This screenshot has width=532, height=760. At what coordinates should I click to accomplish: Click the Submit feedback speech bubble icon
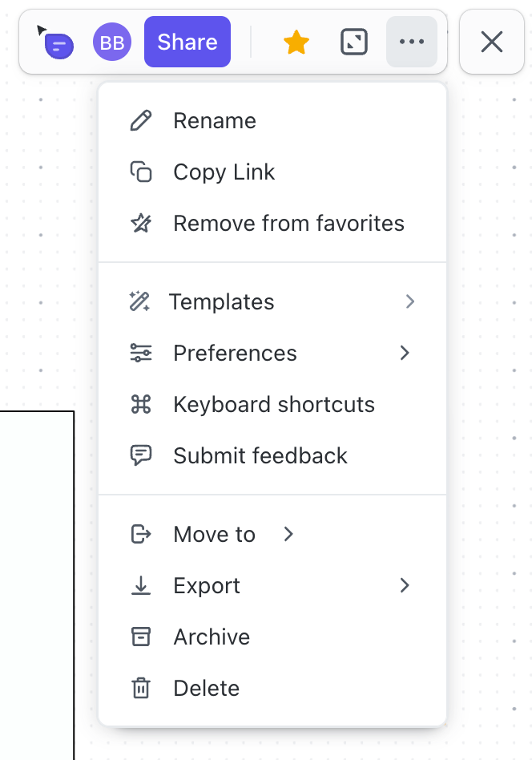[141, 455]
